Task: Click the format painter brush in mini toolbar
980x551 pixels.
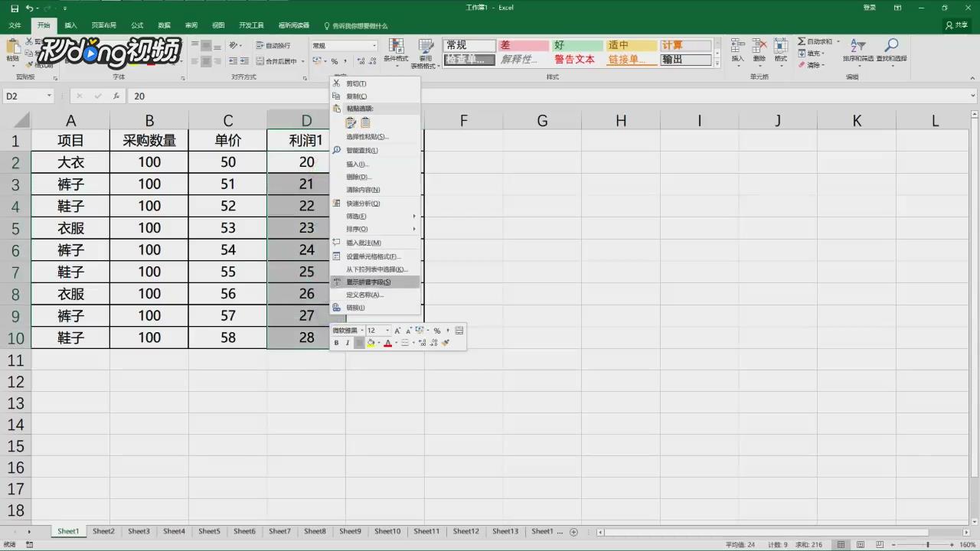Action: point(446,343)
